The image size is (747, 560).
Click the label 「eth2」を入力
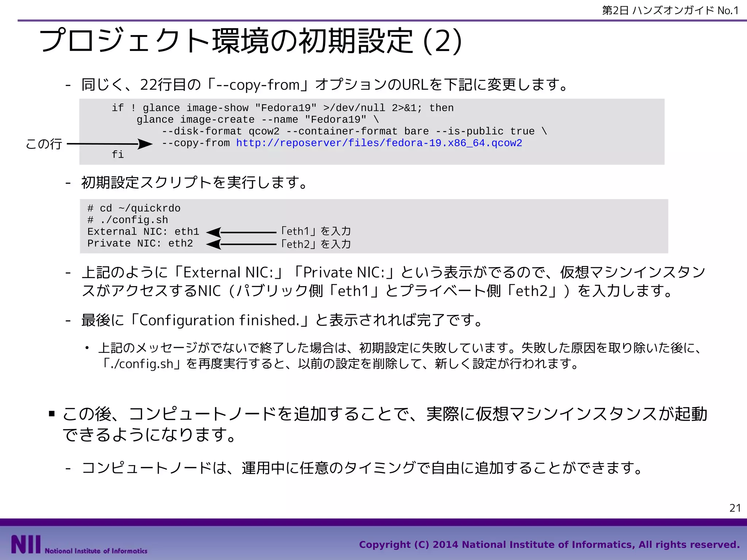(x=315, y=244)
